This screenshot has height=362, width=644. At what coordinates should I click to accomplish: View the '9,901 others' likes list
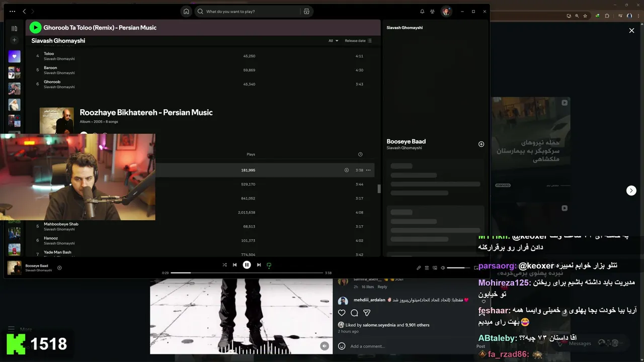click(417, 325)
